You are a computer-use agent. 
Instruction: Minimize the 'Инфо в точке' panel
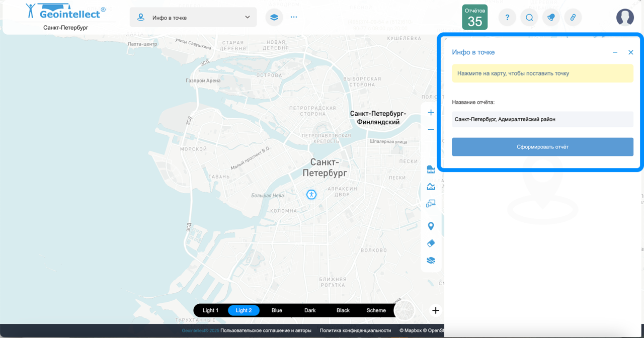pos(615,52)
